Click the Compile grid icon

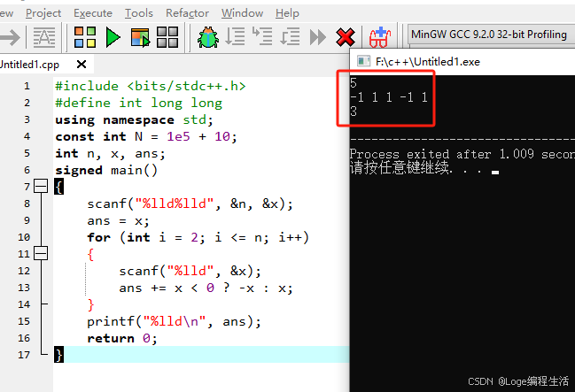pos(85,37)
